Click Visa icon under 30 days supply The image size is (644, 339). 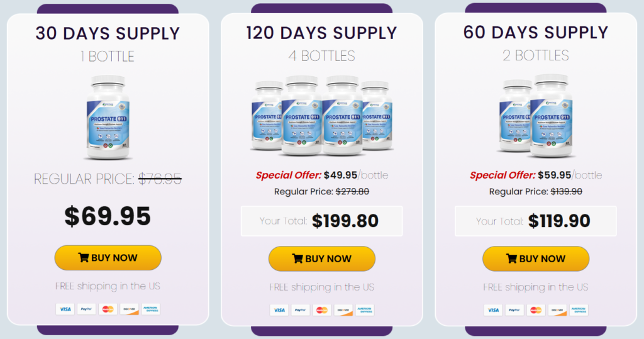click(65, 309)
